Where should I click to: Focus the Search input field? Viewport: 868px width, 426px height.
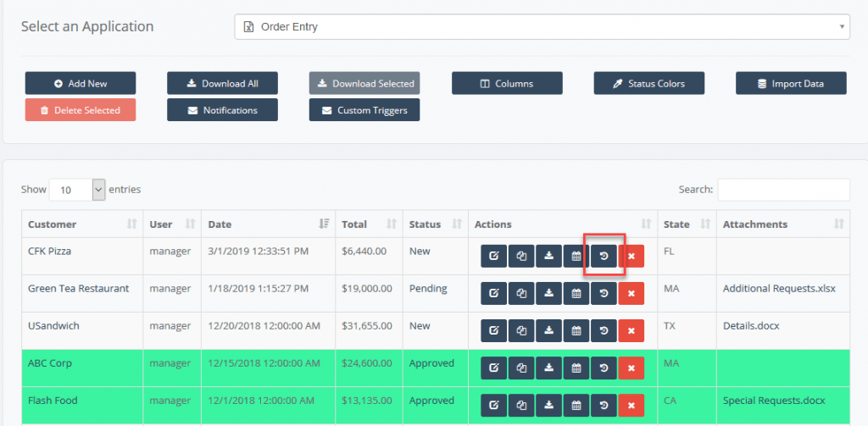(783, 190)
